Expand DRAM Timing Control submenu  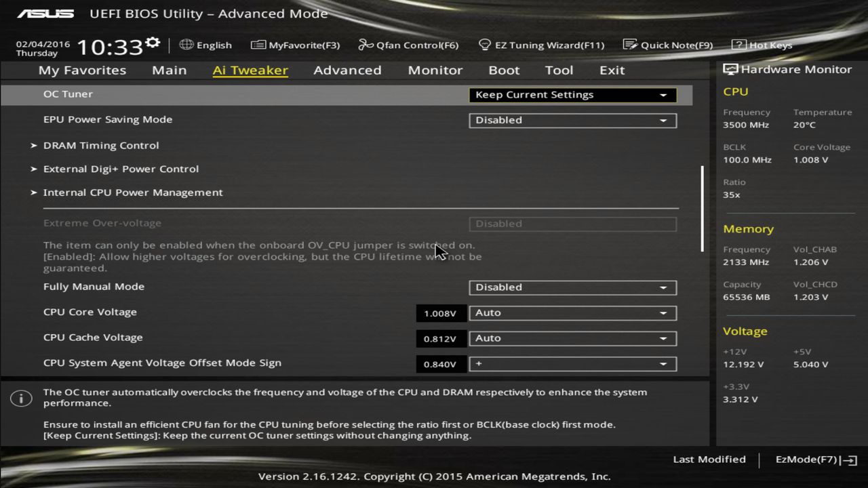[101, 145]
